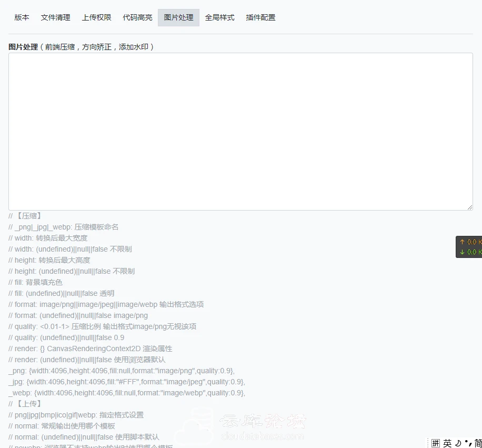The height and width of the screenshot is (448, 482).
Task: Click the half-moon IME width icon
Action: (458, 443)
